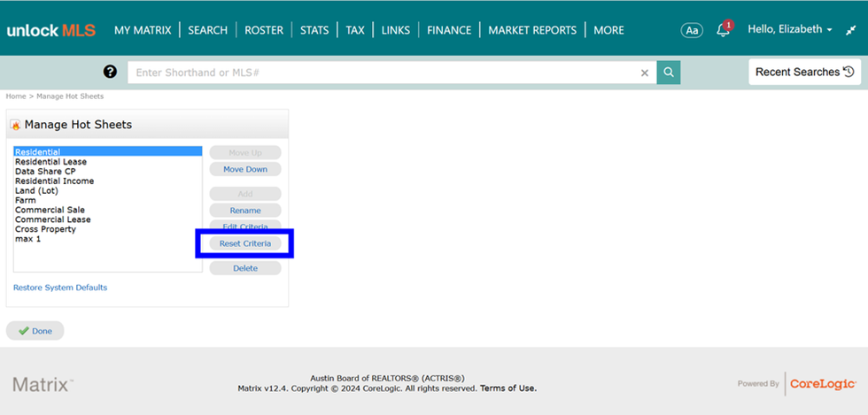
Task: Click the Restore System Defaults link
Action: pos(60,288)
